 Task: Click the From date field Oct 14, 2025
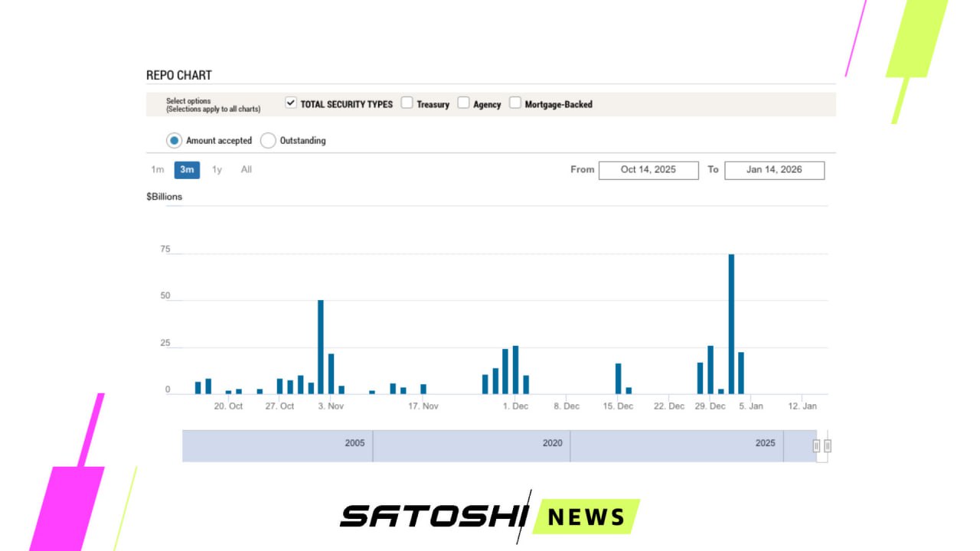(x=648, y=170)
